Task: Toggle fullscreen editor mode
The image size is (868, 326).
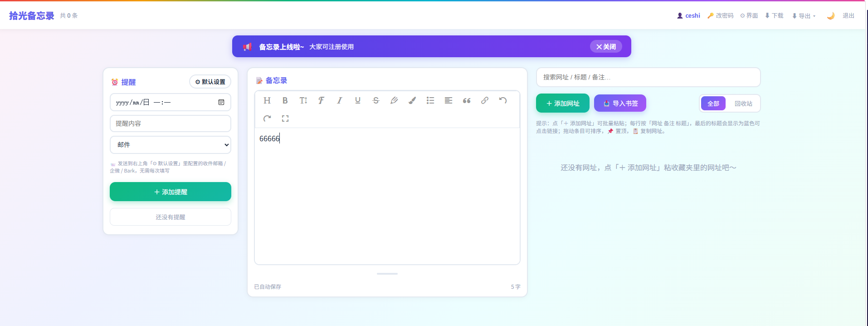Action: 285,119
